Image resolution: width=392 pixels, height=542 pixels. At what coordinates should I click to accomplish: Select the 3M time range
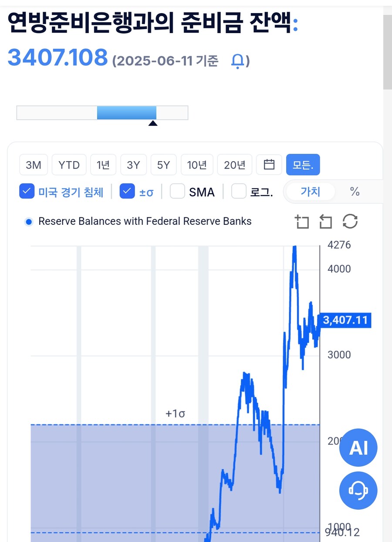(34, 165)
